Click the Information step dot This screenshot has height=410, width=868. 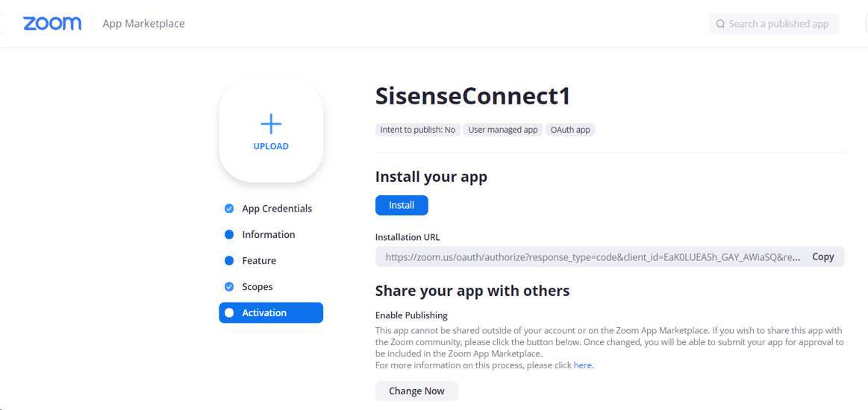[x=229, y=235]
